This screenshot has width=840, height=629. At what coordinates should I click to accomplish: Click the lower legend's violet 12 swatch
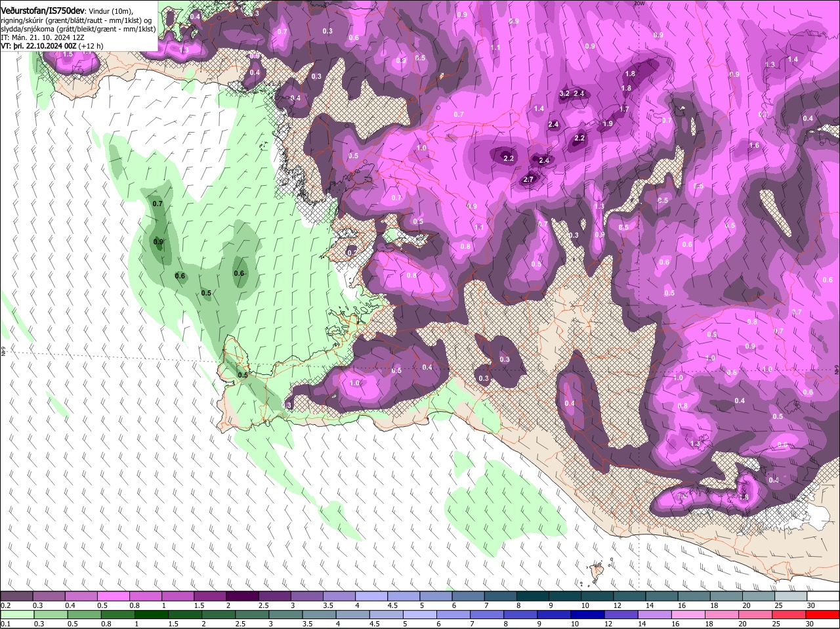[x=621, y=615]
